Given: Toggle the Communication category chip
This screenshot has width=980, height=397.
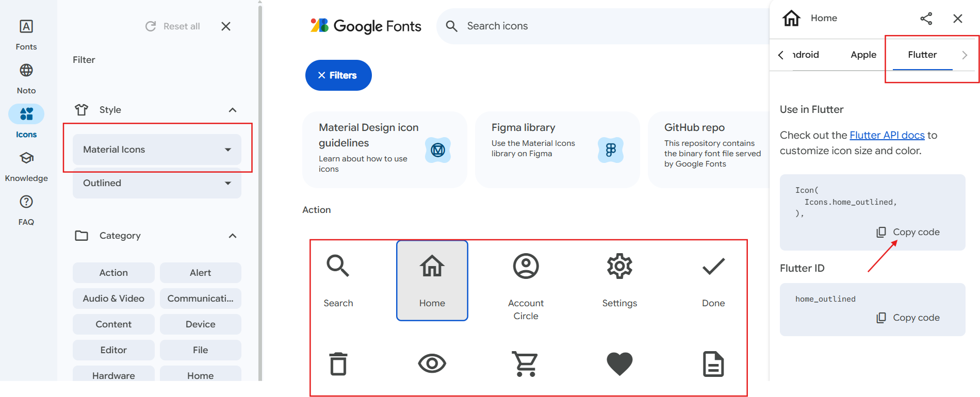Looking at the screenshot, I should 201,299.
